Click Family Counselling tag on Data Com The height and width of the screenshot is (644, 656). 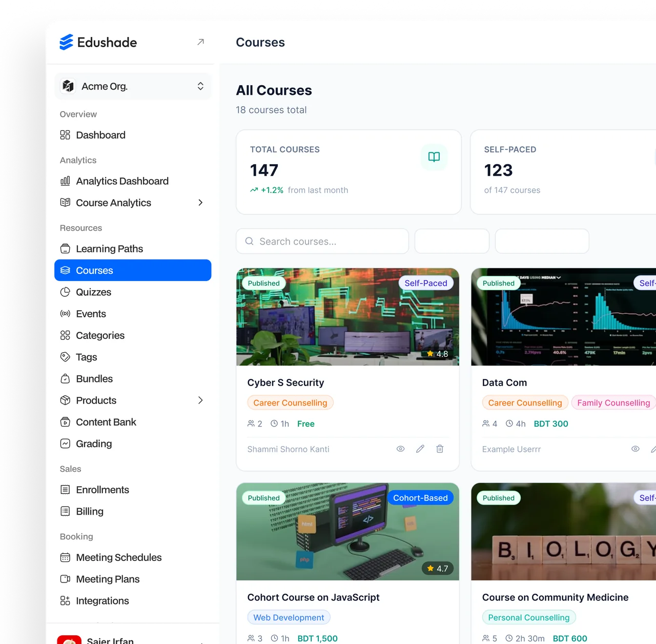click(613, 402)
